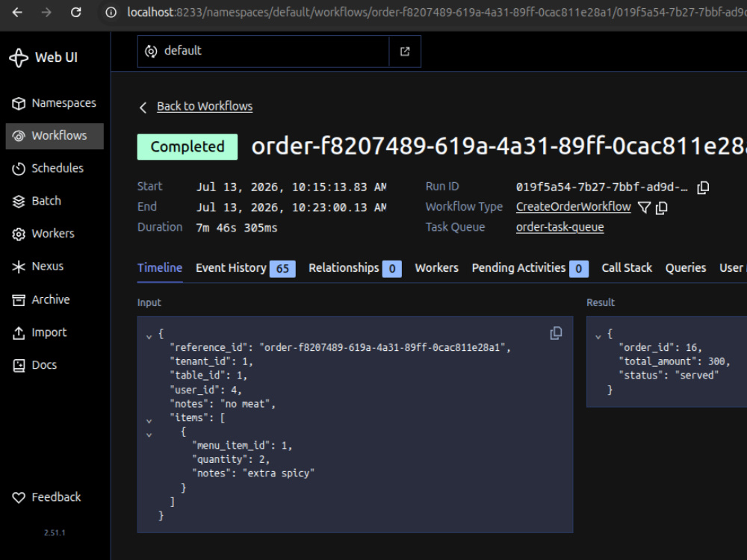This screenshot has width=747, height=560.
Task: Click the Import upload icon
Action: (x=19, y=333)
